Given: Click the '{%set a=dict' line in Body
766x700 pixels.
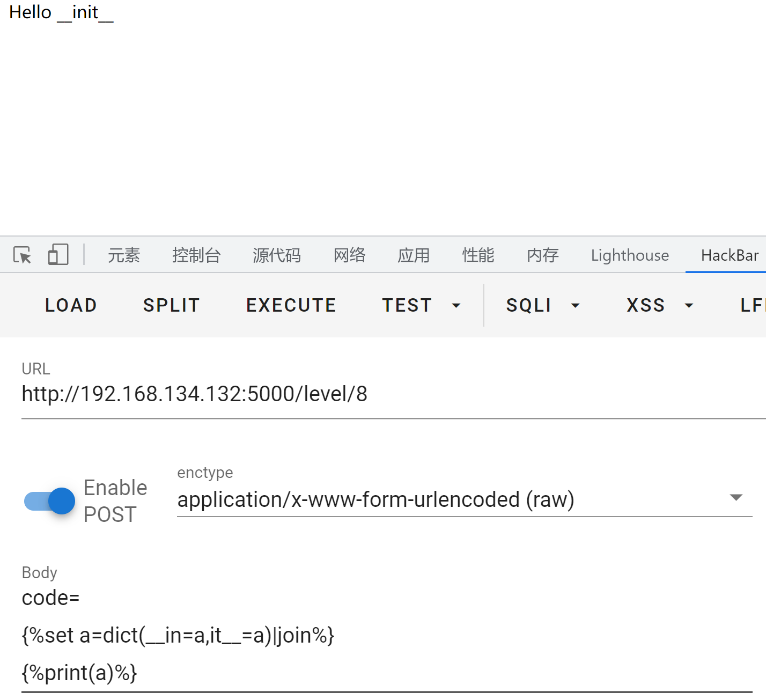Looking at the screenshot, I should point(178,635).
